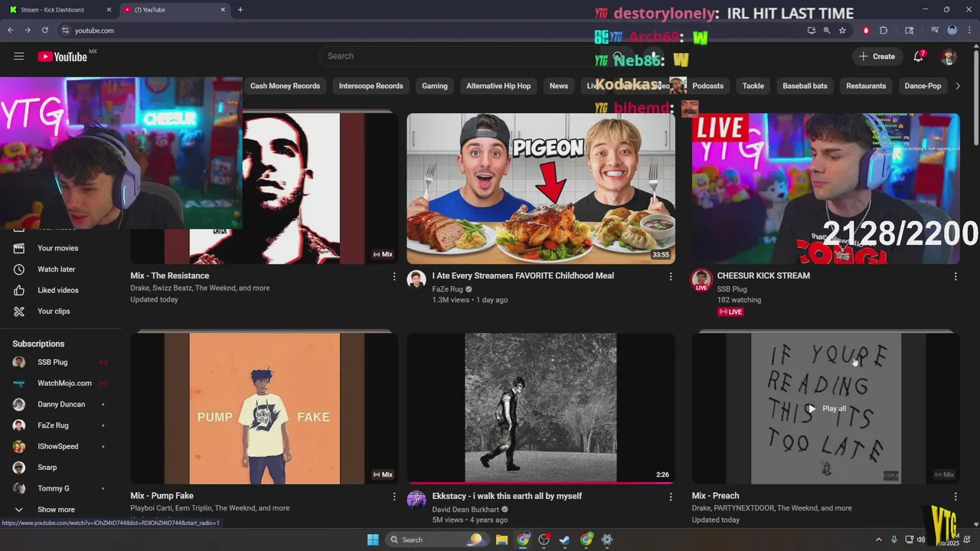Open the YouTube account avatar menu
The height and width of the screenshot is (551, 980).
click(x=949, y=57)
